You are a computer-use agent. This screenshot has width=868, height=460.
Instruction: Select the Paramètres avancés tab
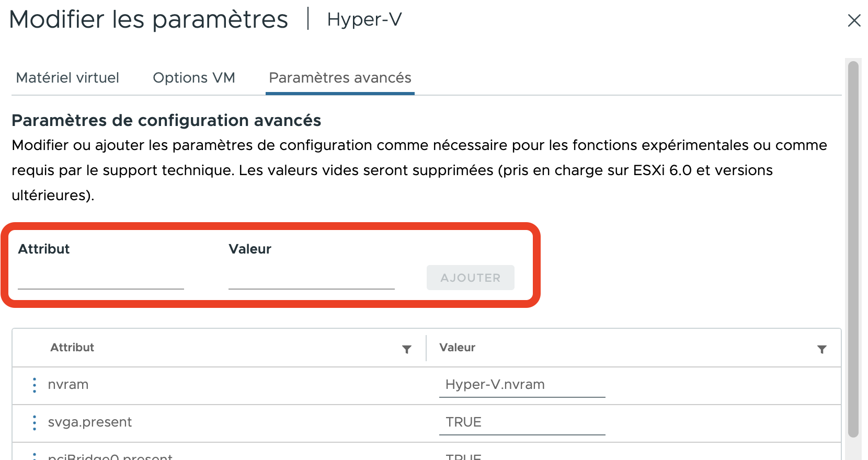[340, 78]
